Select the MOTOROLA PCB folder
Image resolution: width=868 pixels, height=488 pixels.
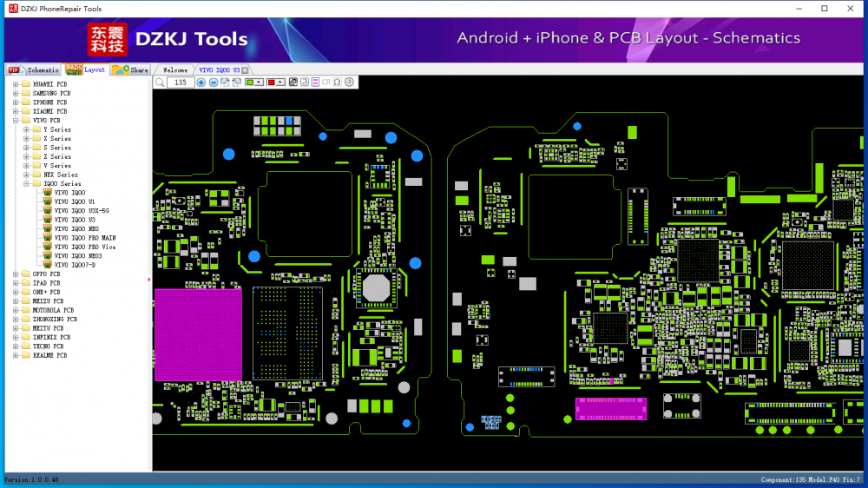click(53, 310)
